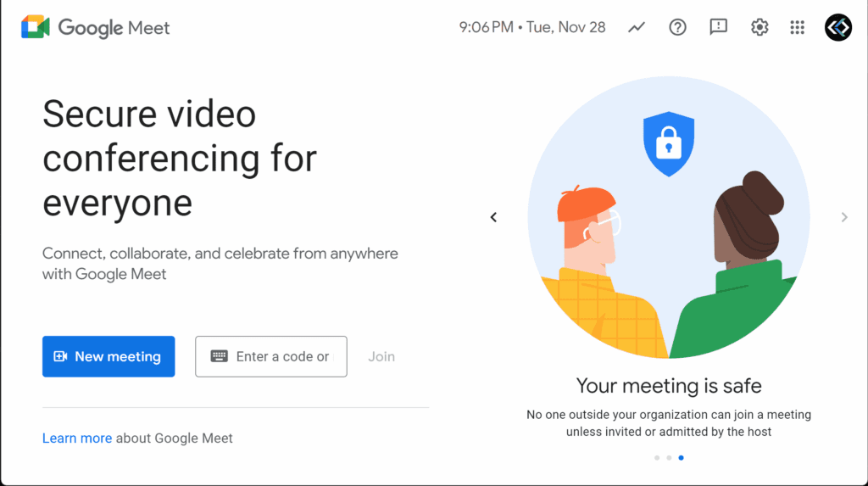This screenshot has height=486, width=868.
Task: Click the "Secure video conferencing for everyone" headline
Action: (180, 159)
